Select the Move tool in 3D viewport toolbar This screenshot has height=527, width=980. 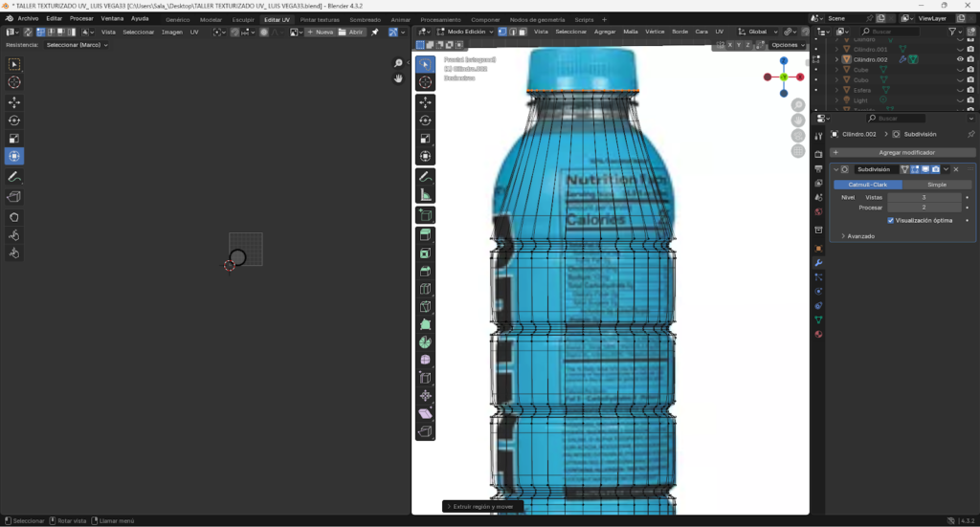426,102
